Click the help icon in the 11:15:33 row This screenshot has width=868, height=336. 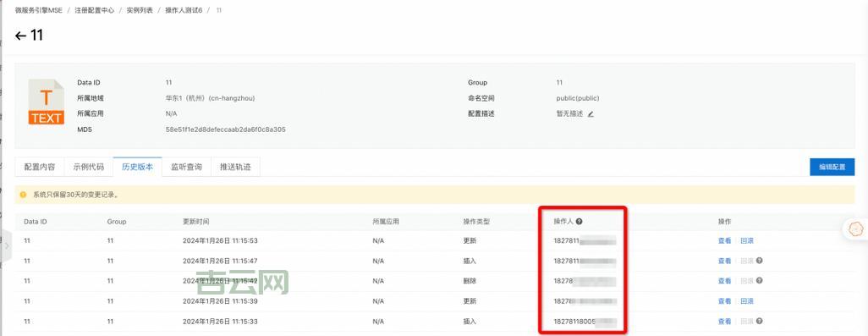(760, 321)
